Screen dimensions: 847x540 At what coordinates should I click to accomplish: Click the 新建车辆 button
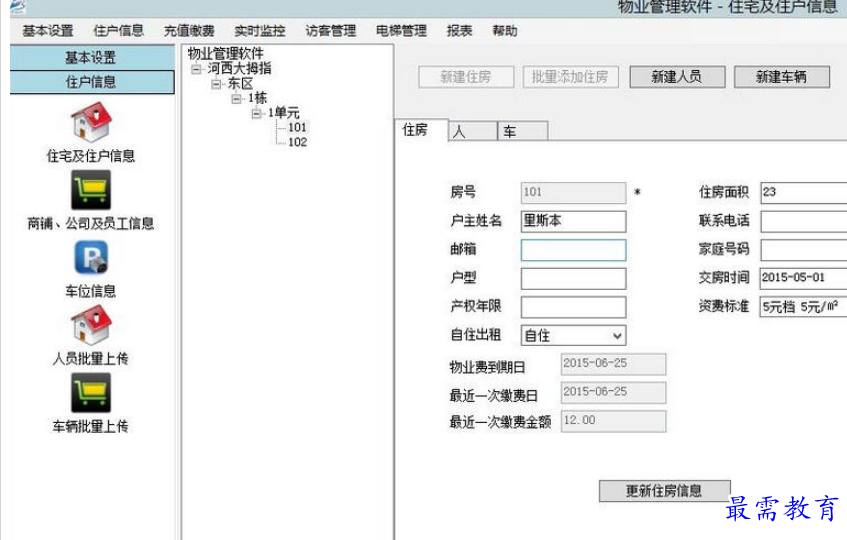pos(782,77)
